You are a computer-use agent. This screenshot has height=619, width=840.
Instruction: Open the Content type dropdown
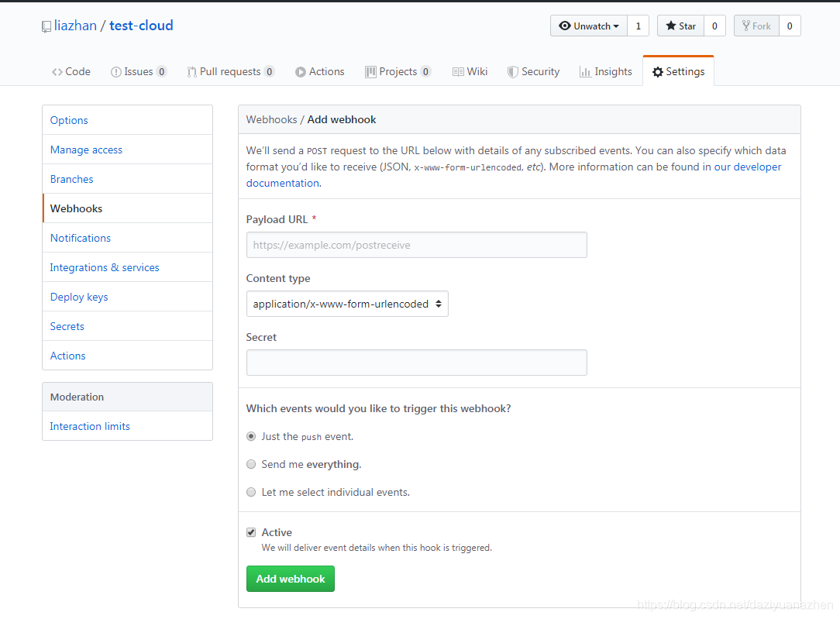(347, 304)
